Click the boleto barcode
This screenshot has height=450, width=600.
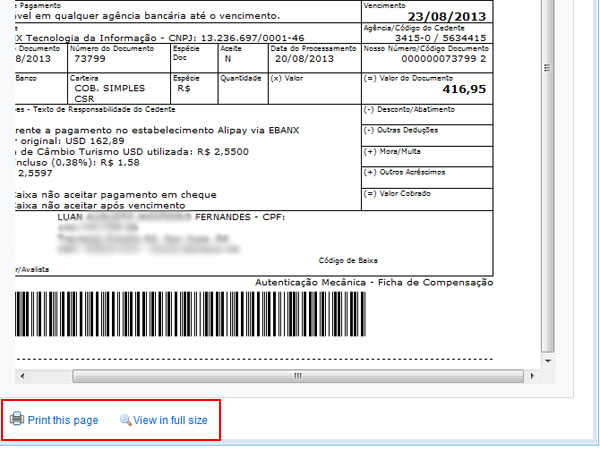pyautogui.click(x=191, y=314)
